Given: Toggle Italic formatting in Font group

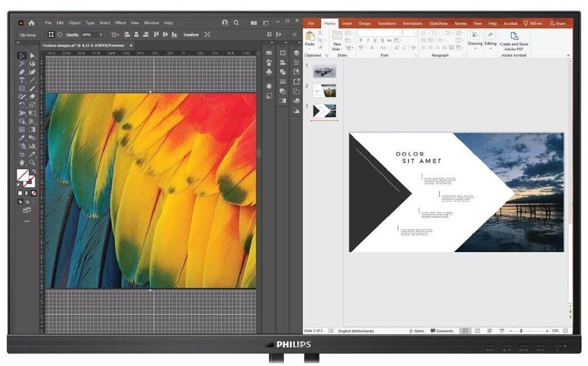Looking at the screenshot, I should [367, 40].
